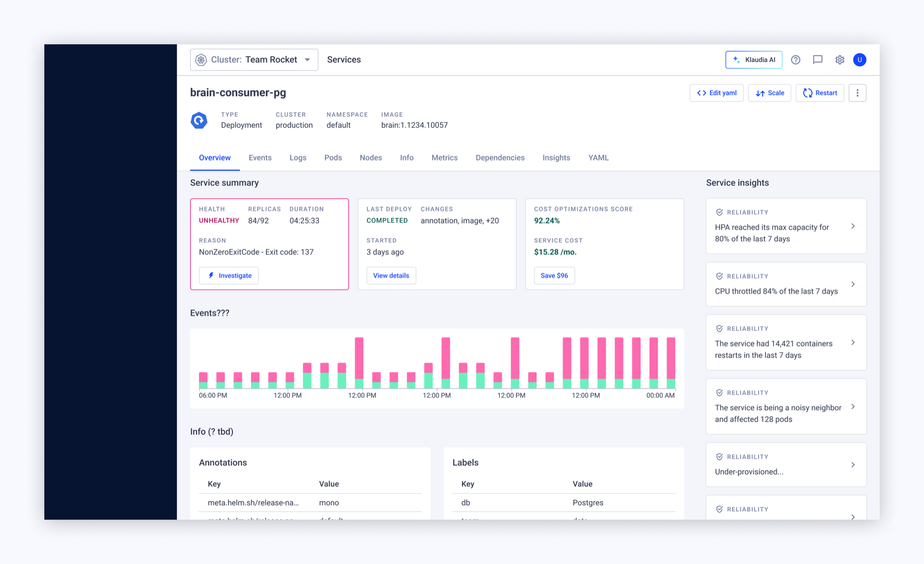Click the Kubernetes cluster wheel icon
Viewport: 924px width, 564px height.
(x=201, y=60)
